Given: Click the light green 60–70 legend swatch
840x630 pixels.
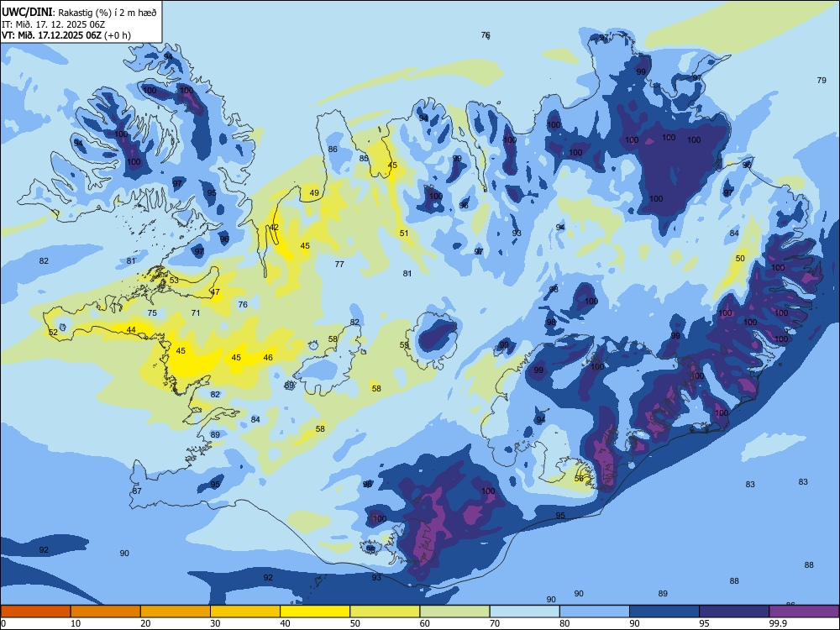Looking at the screenshot, I should (x=454, y=612).
